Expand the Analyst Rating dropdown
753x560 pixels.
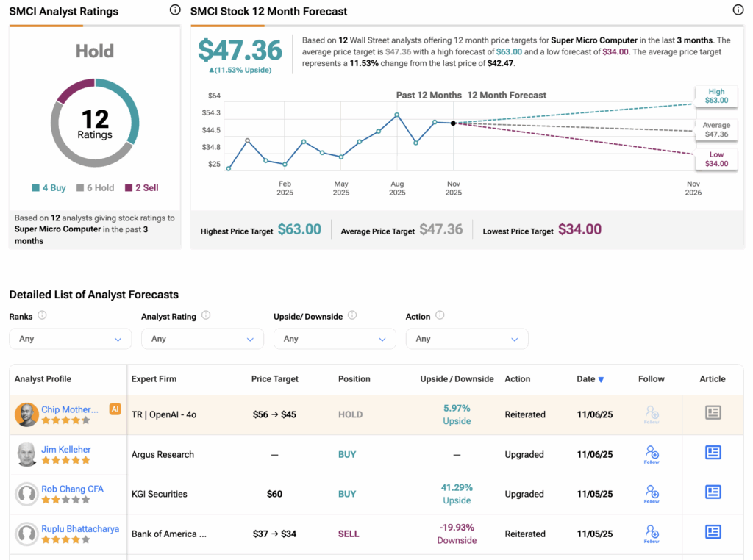(202, 339)
